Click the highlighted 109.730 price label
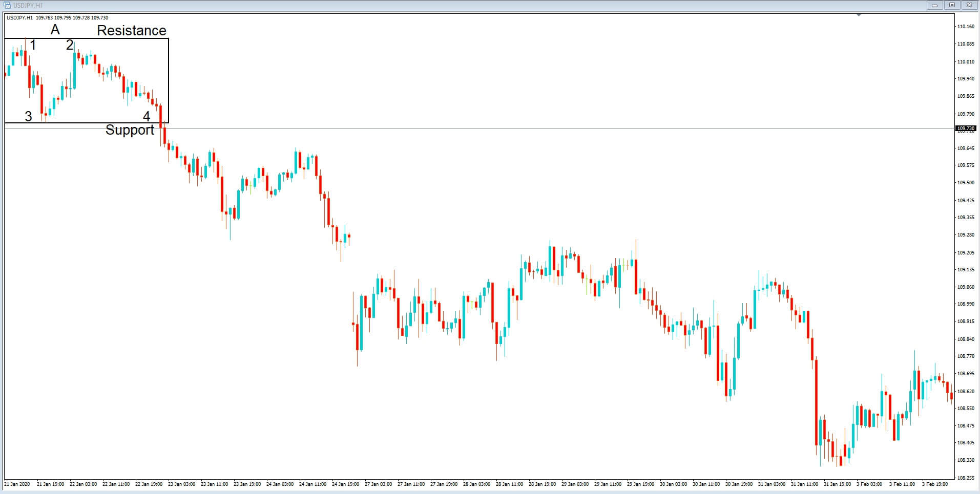980x494 pixels. [966, 128]
